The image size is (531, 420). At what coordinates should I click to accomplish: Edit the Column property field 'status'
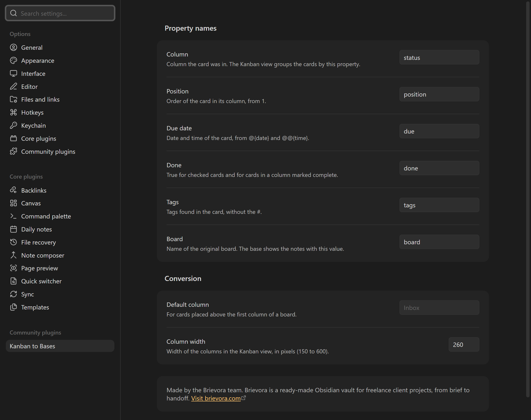[439, 57]
